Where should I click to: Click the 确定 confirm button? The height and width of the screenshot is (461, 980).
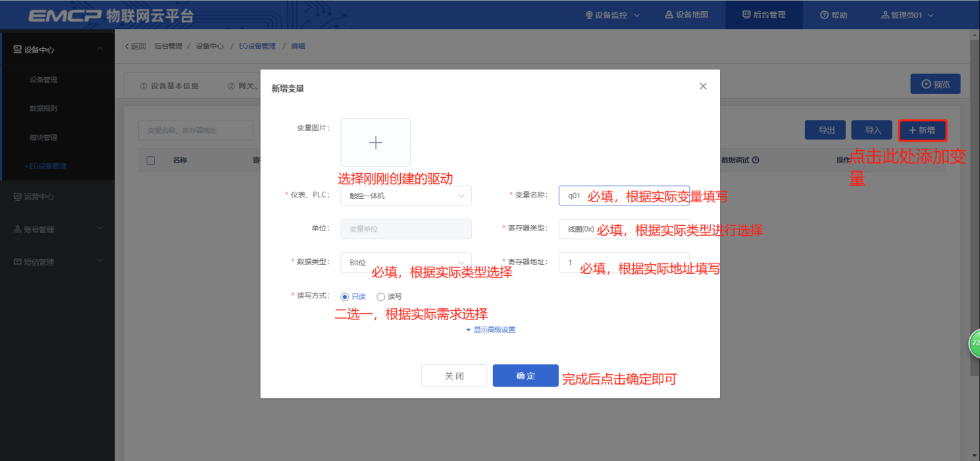[x=525, y=375]
